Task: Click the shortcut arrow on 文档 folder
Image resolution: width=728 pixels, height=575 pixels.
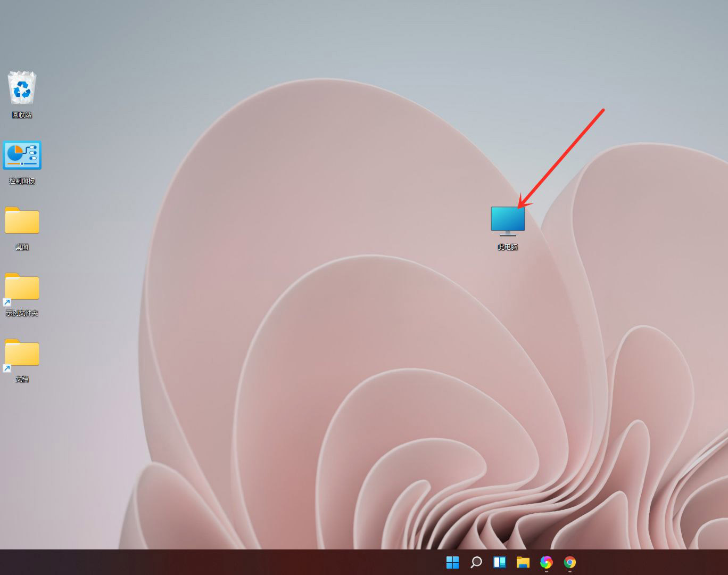Action: point(7,367)
